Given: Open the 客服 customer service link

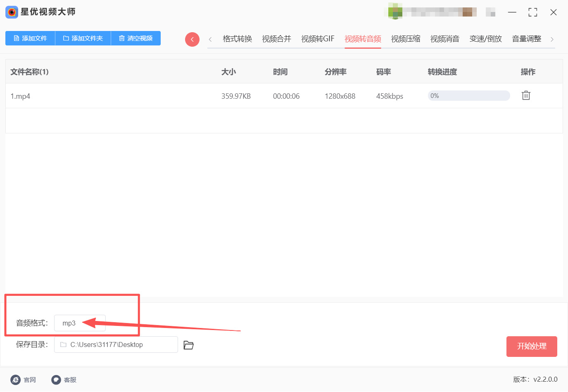Looking at the screenshot, I should 64,380.
